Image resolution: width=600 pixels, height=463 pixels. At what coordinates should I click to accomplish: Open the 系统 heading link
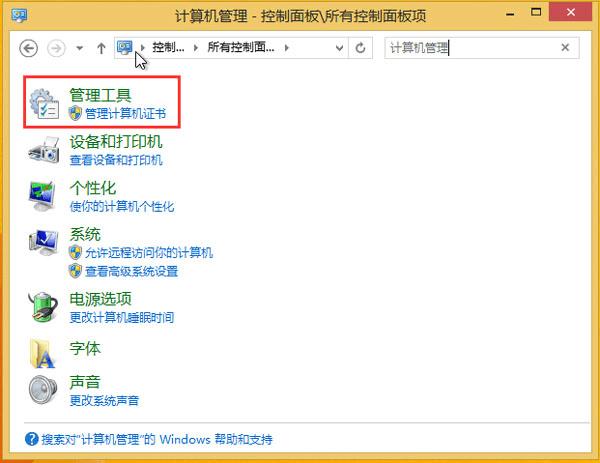point(85,234)
